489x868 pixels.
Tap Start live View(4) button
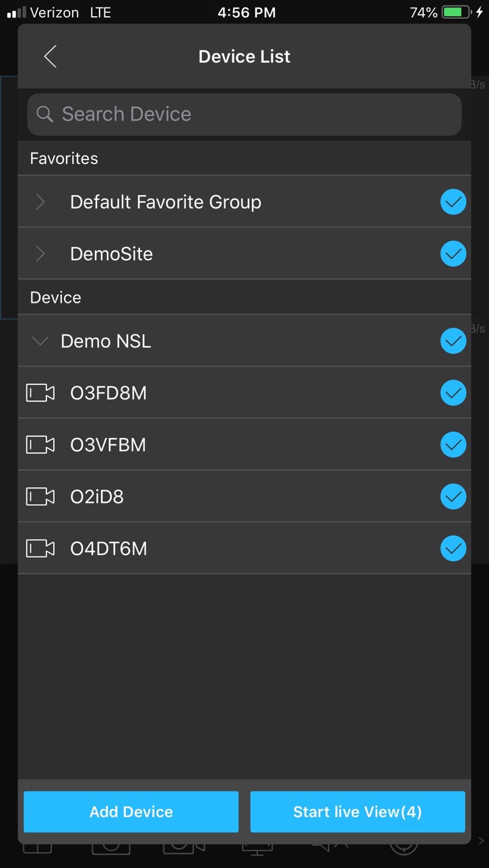(x=358, y=811)
